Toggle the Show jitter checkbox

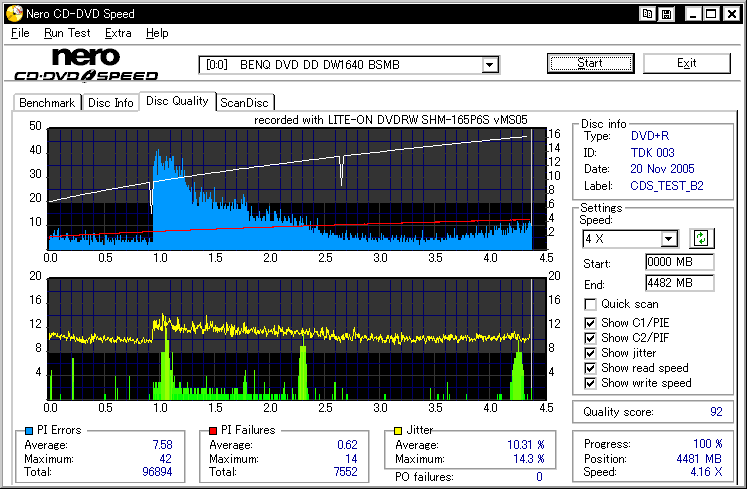pos(591,352)
